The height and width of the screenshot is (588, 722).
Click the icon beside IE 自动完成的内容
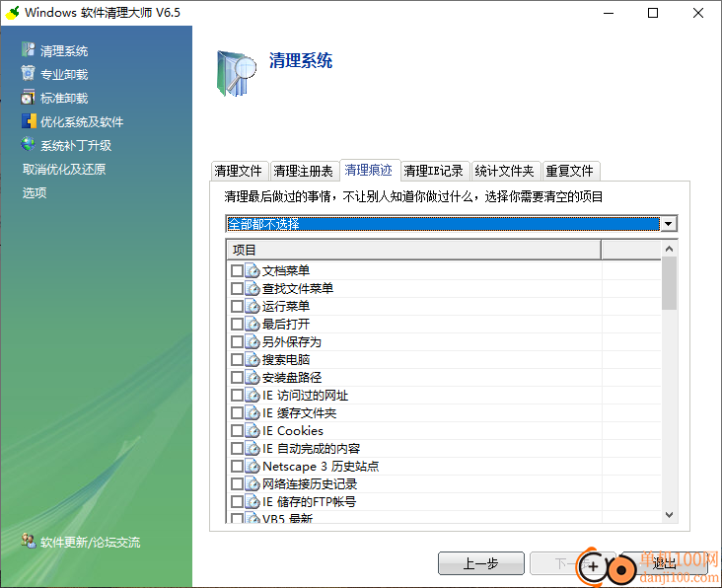coord(253,449)
